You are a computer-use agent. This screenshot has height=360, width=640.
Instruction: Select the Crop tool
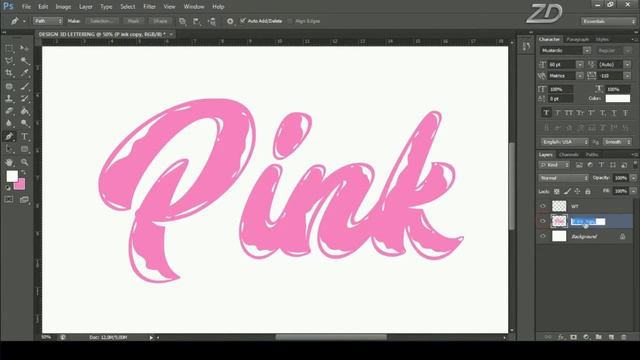tap(9, 73)
